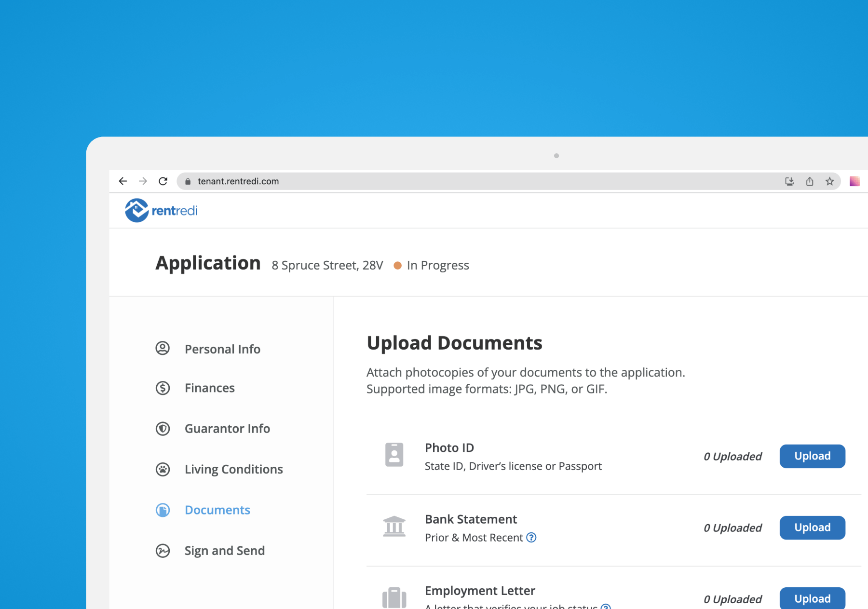868x609 pixels.
Task: Select the Living Conditions paw icon
Action: [163, 469]
